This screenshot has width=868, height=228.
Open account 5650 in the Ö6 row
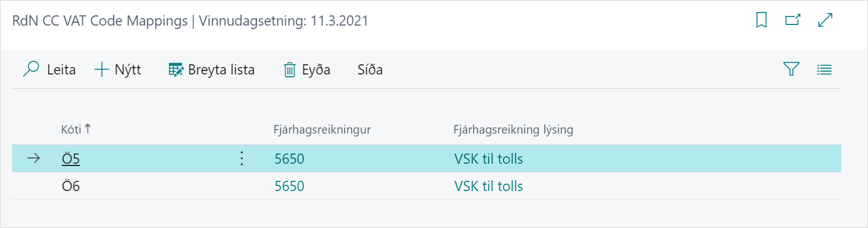click(289, 186)
